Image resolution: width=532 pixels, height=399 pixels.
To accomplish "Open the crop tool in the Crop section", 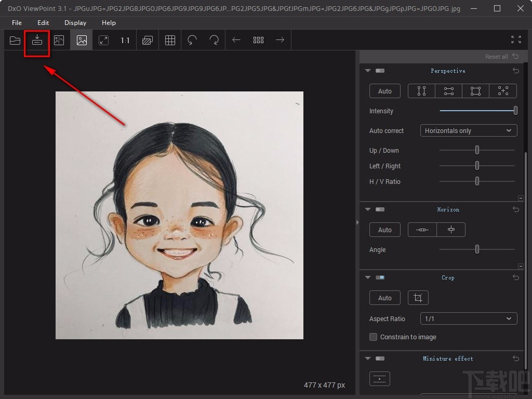I will point(418,298).
